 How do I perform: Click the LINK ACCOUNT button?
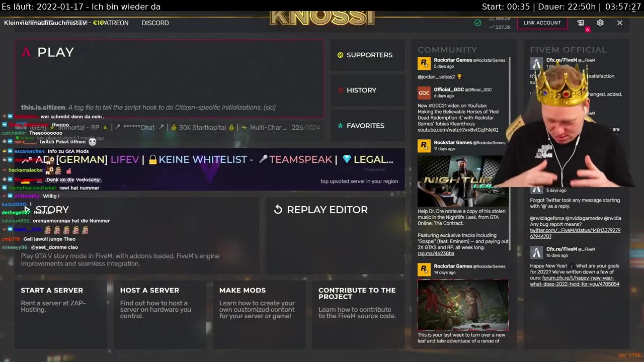click(542, 23)
